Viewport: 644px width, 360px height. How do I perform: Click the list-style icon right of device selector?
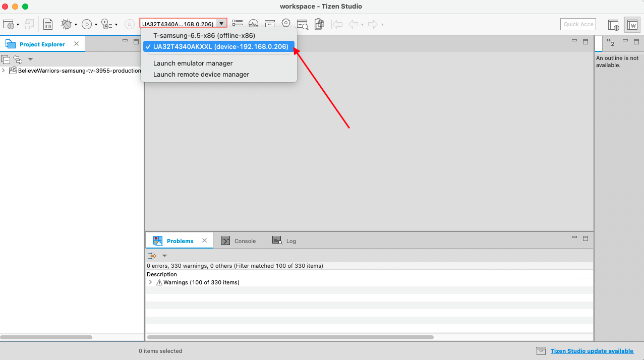pyautogui.click(x=238, y=24)
